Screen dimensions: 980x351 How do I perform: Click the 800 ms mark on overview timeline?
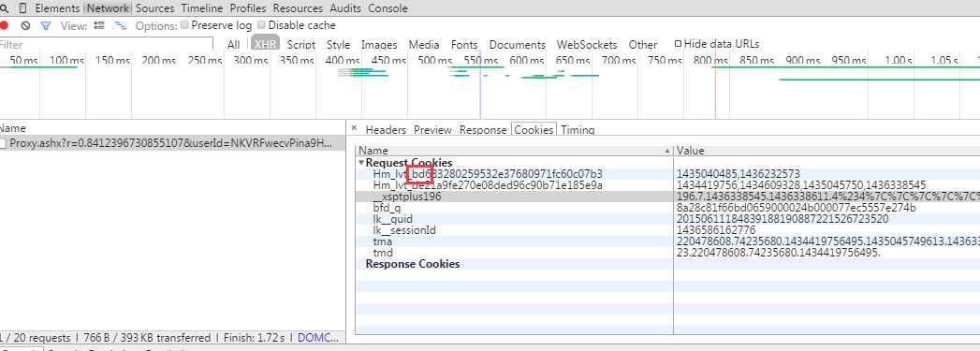[710, 61]
